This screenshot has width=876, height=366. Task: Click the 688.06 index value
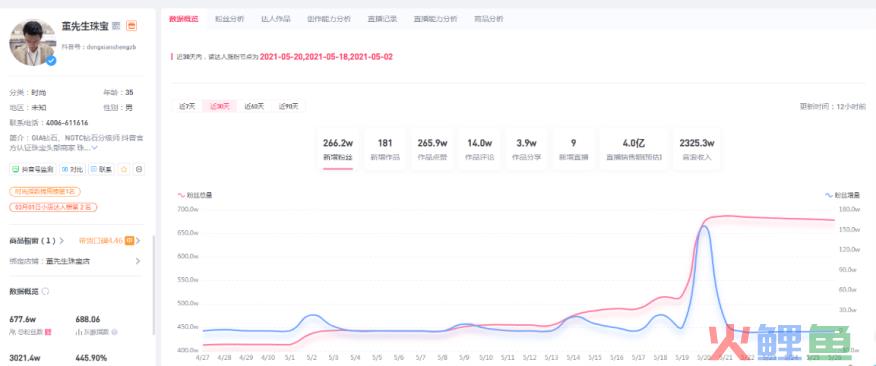(x=88, y=320)
